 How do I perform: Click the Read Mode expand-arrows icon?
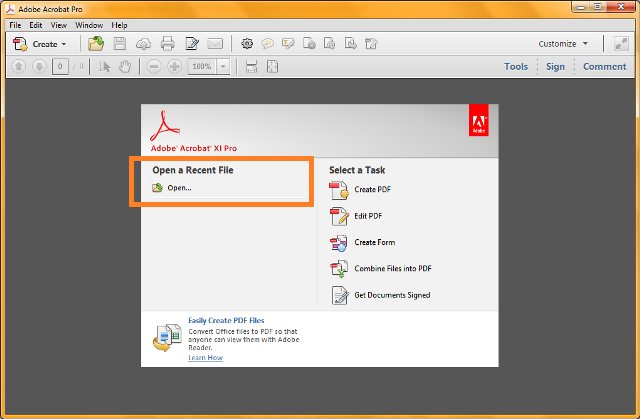pyautogui.click(x=621, y=44)
